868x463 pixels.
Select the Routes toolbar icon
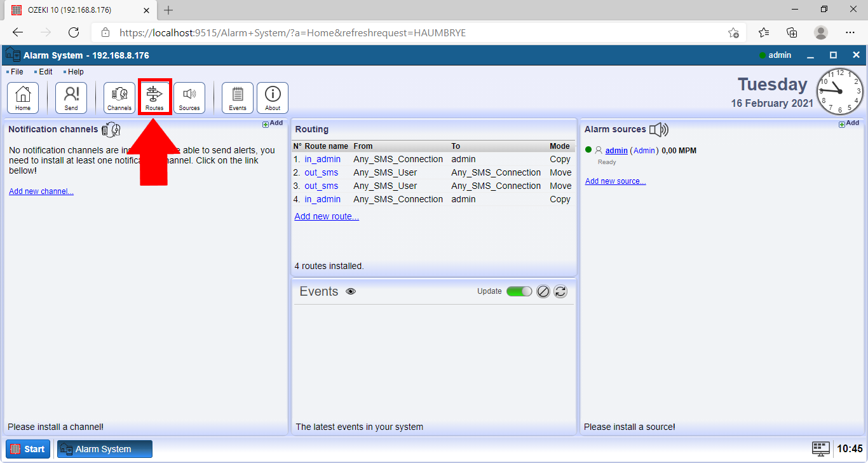coord(154,98)
